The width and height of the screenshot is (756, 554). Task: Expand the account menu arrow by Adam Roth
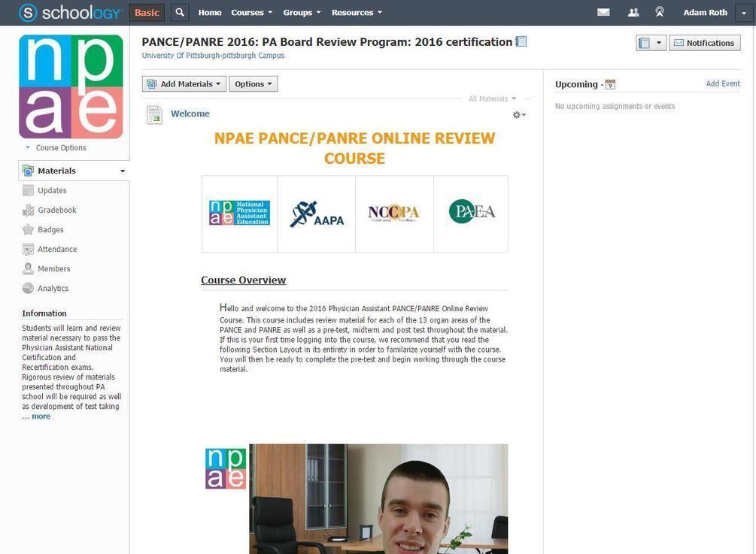[743, 13]
